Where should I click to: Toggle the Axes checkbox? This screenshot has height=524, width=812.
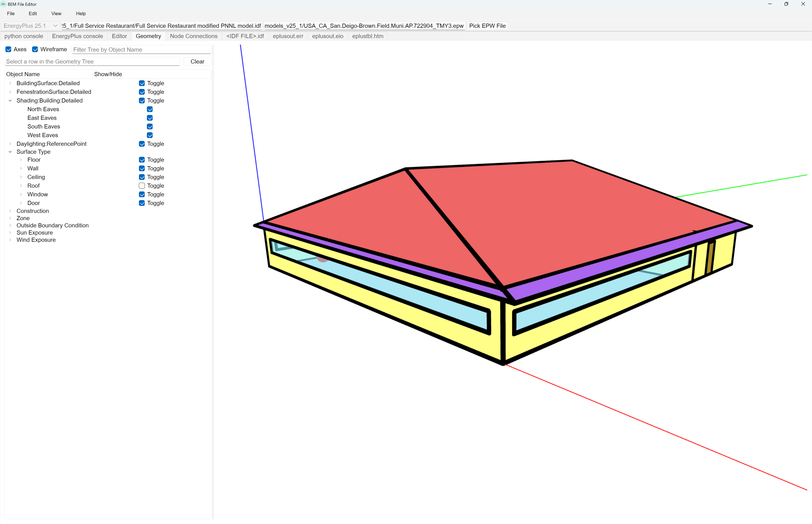tap(8, 49)
